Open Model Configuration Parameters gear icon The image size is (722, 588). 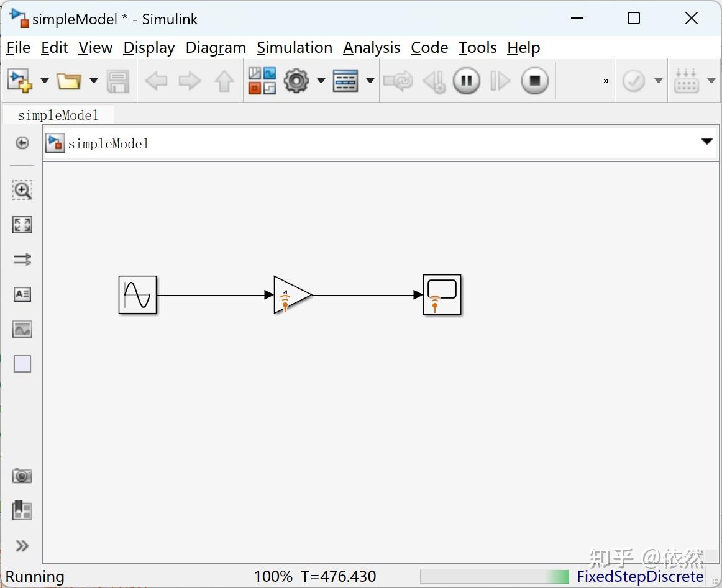297,81
